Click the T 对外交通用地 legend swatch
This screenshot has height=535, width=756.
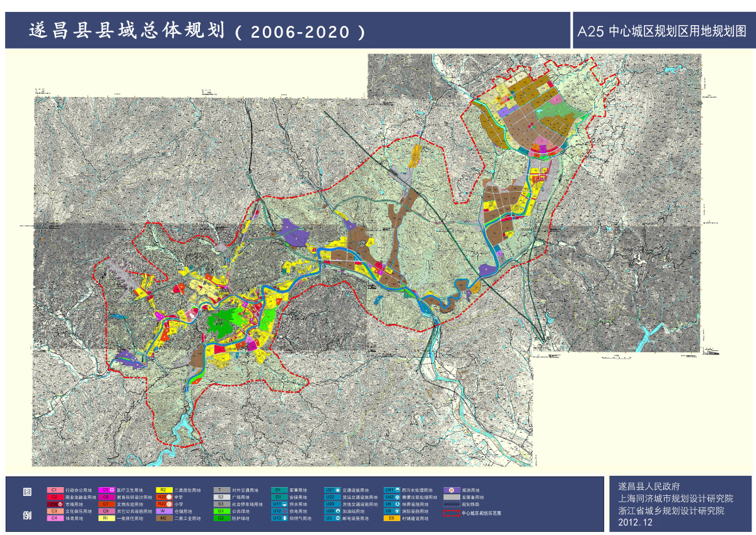pos(221,490)
